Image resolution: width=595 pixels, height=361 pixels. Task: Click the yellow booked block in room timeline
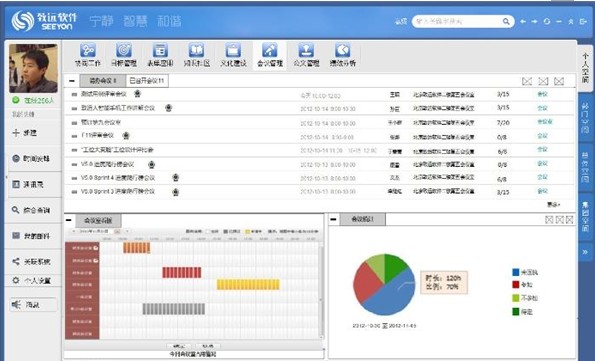coord(248,285)
